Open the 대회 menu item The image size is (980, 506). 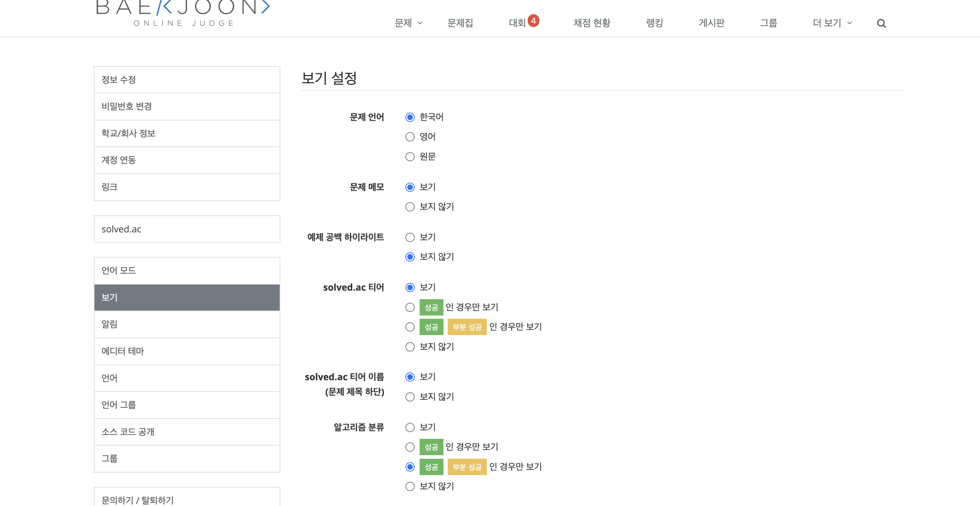click(x=517, y=23)
